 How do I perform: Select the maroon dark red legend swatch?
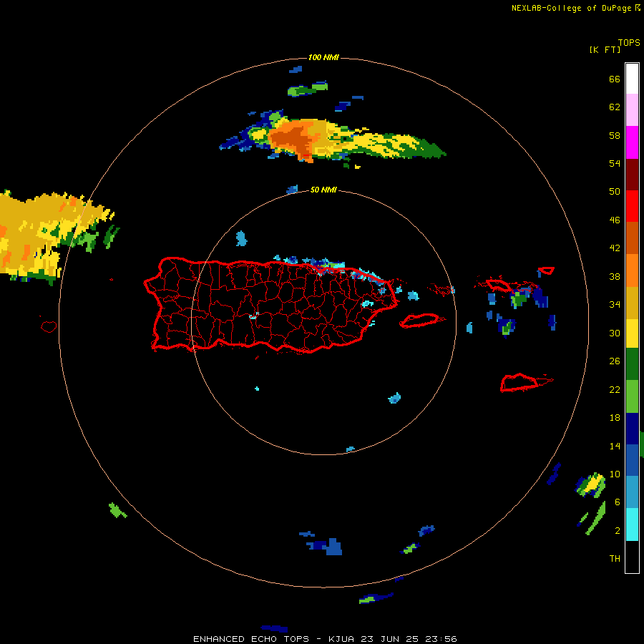pyautogui.click(x=632, y=174)
